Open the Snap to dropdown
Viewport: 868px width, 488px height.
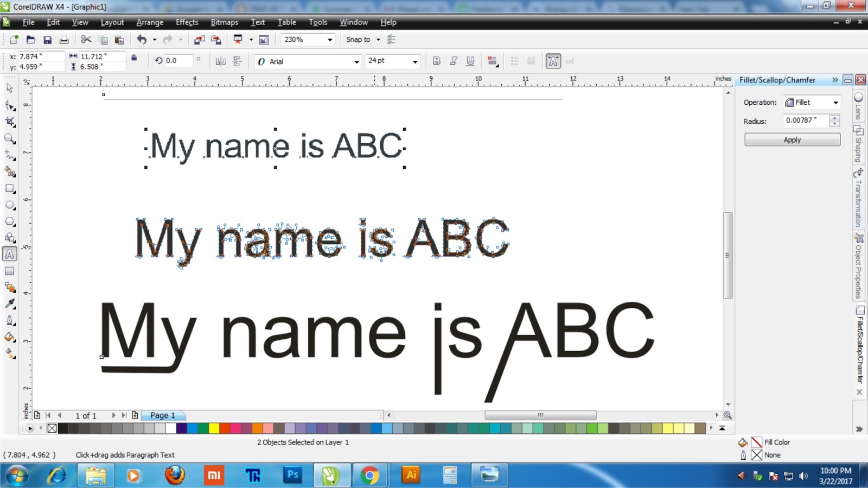[378, 40]
